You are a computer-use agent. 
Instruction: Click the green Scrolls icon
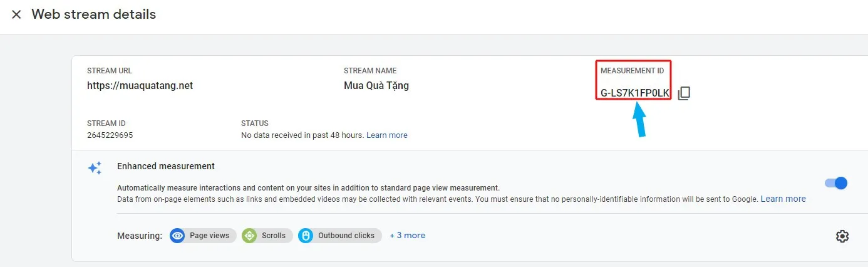click(x=249, y=236)
